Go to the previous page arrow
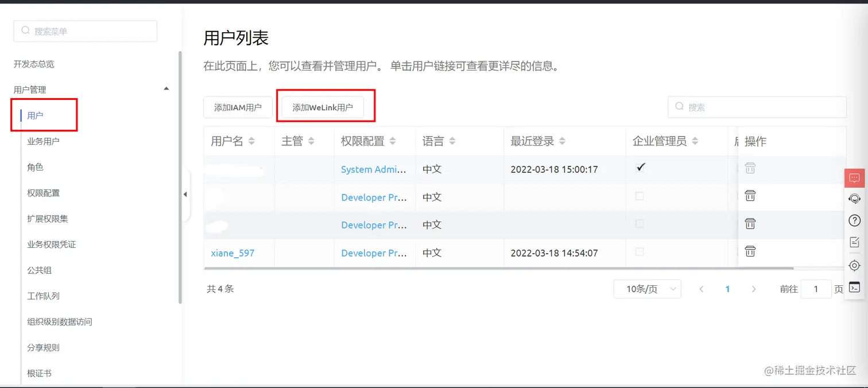 coord(702,289)
